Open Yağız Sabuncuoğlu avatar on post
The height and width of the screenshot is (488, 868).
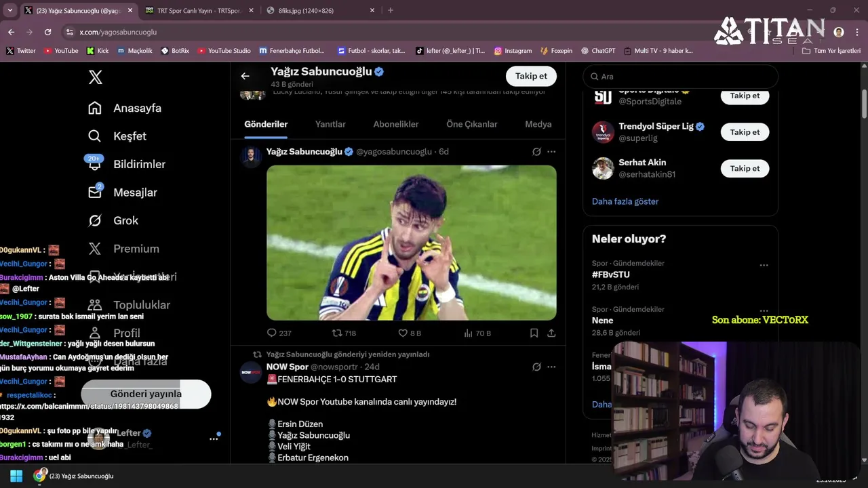coord(252,157)
